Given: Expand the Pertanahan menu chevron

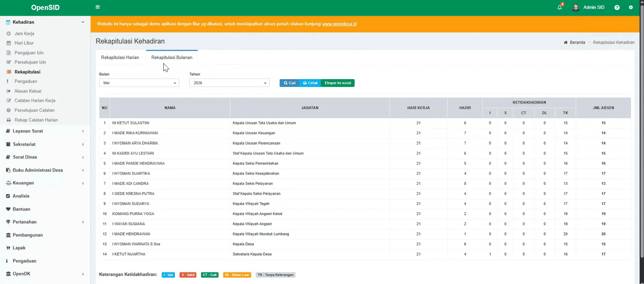Looking at the screenshot, I should [x=83, y=222].
